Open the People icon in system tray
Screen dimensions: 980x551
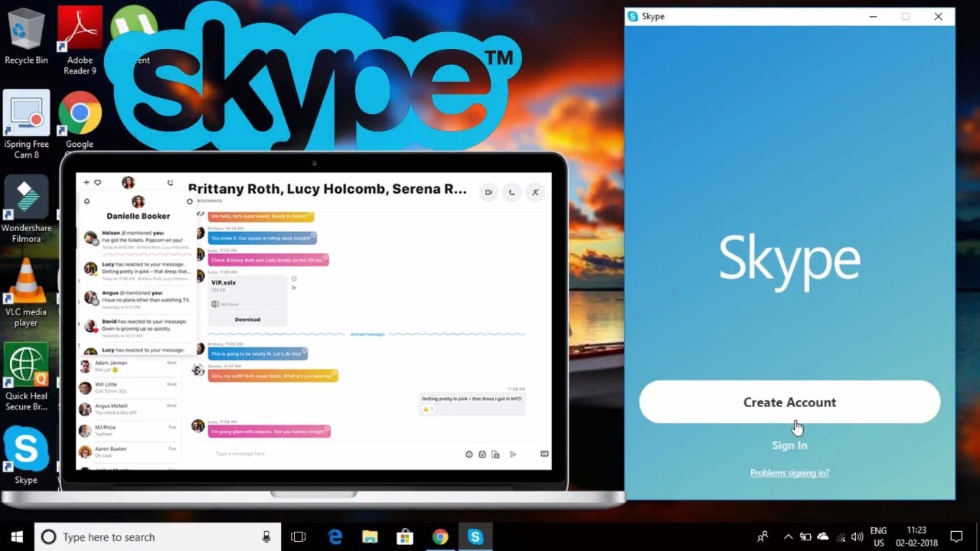pyautogui.click(x=763, y=536)
